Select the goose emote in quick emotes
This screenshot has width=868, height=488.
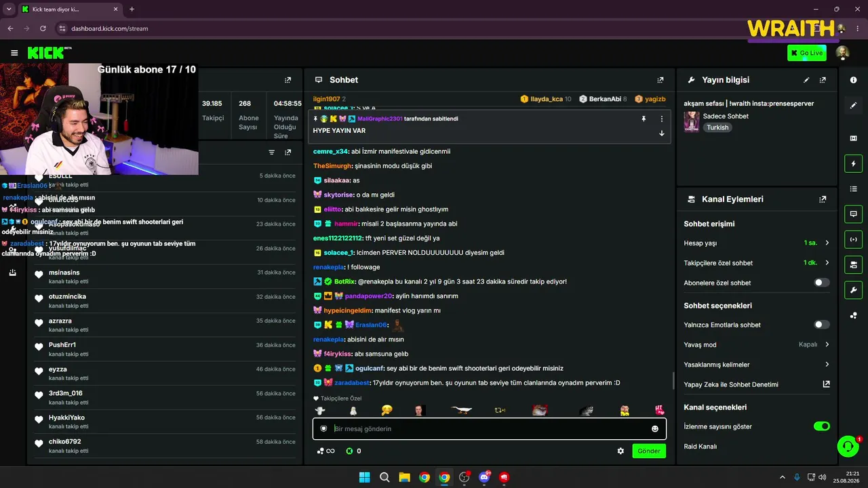tap(462, 410)
